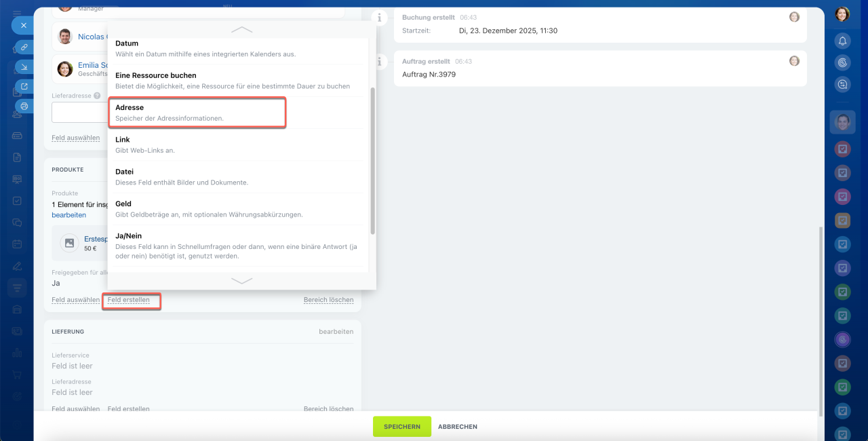Open the profile avatar at top right
The image size is (868, 441).
click(842, 14)
